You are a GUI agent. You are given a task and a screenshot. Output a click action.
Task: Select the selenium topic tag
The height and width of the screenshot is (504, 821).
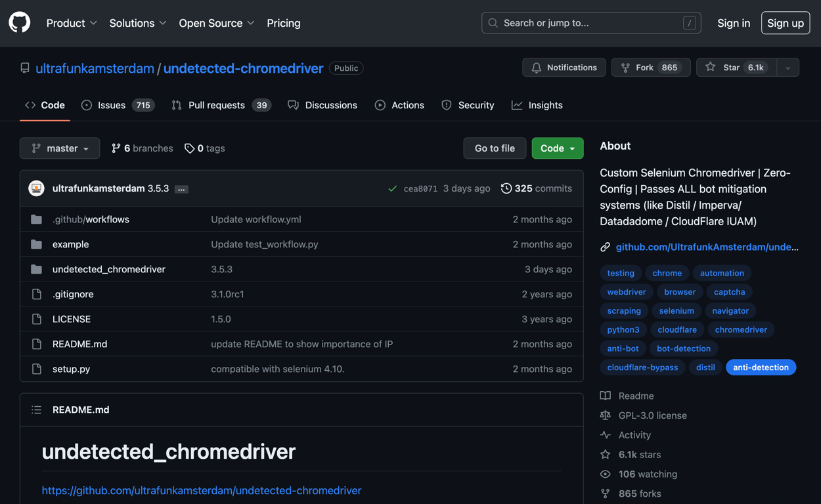[677, 311]
